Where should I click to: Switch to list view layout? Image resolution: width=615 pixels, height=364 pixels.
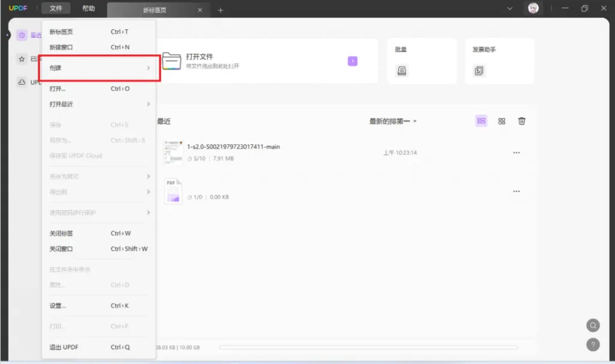pos(481,121)
